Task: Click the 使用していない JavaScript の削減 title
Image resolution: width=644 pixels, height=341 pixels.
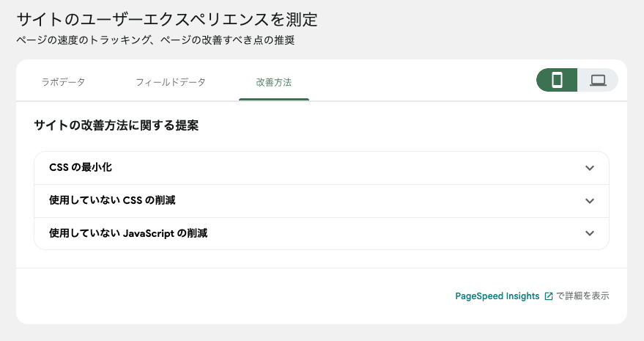Action: pyautogui.click(x=128, y=233)
